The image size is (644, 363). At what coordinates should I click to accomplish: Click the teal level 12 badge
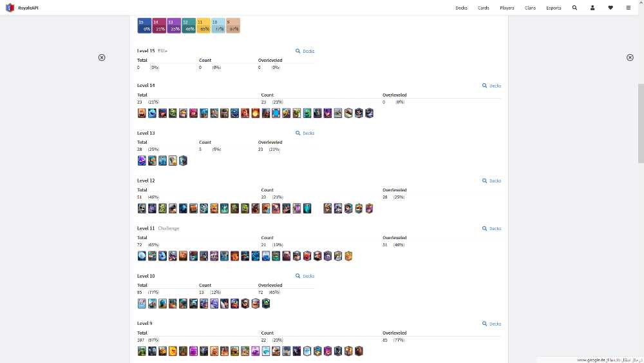(x=189, y=26)
